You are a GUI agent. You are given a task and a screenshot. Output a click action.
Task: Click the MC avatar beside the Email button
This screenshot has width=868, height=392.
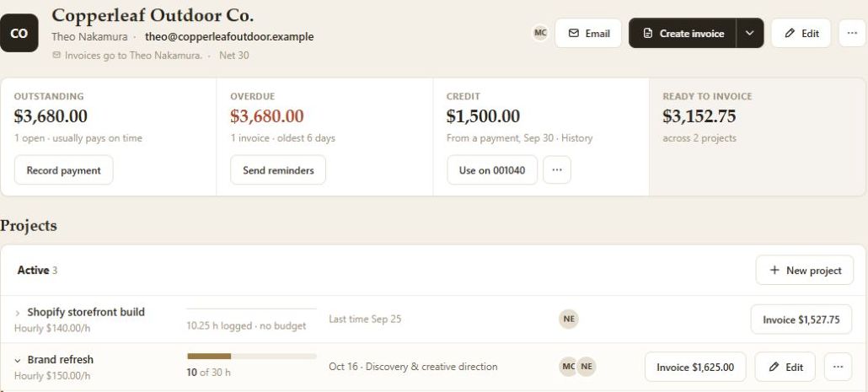click(540, 33)
